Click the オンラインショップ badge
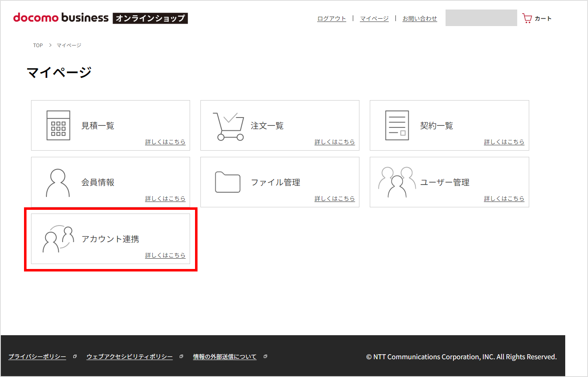 pyautogui.click(x=150, y=18)
